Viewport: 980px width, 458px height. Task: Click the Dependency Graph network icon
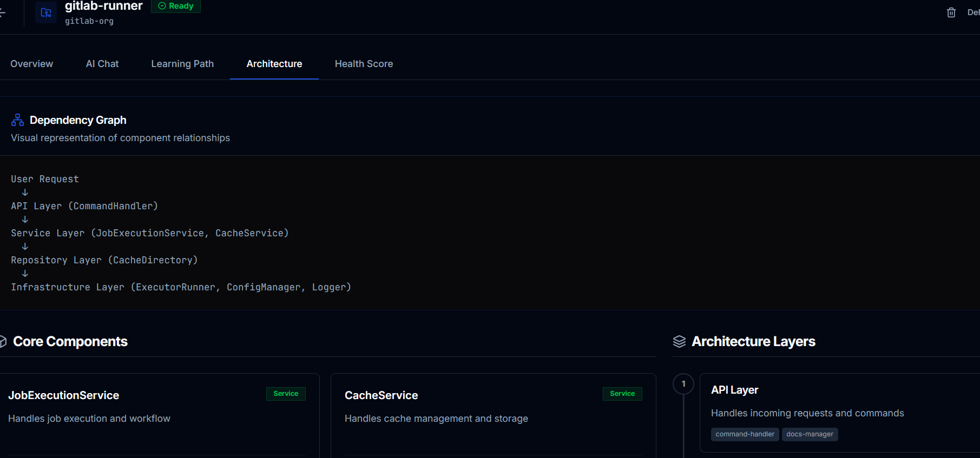(x=17, y=120)
